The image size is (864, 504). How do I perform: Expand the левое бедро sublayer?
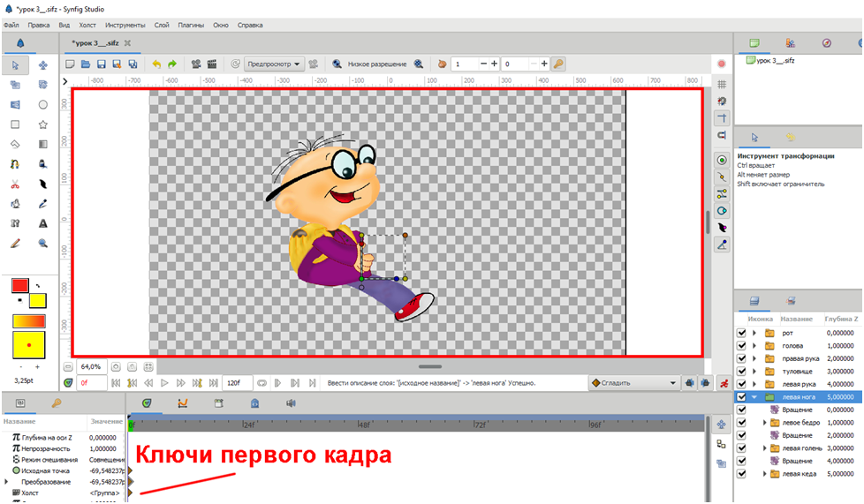pos(764,423)
